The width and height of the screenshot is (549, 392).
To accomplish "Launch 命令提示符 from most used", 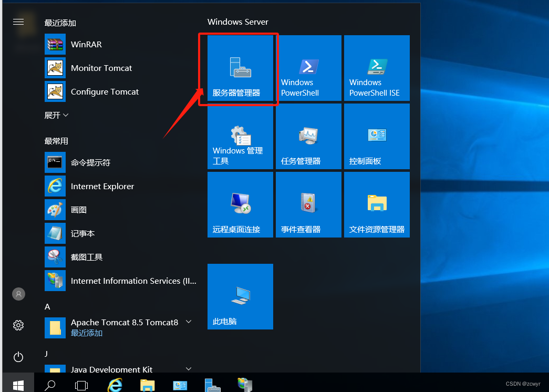I will (121, 162).
